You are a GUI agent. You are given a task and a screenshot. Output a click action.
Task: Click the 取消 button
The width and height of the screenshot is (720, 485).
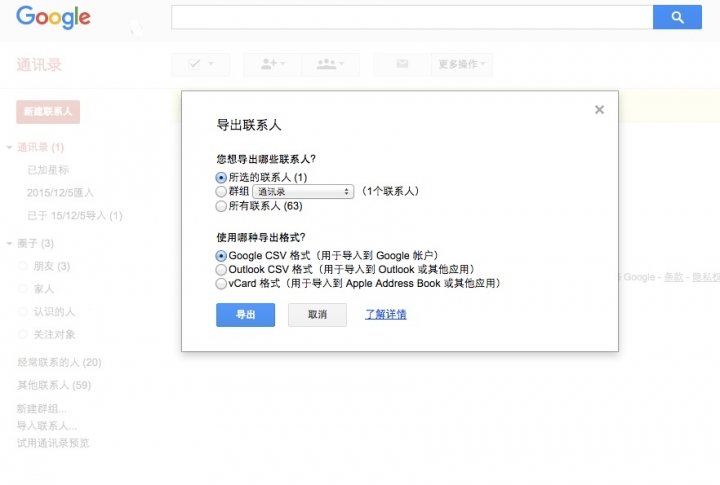(317, 315)
